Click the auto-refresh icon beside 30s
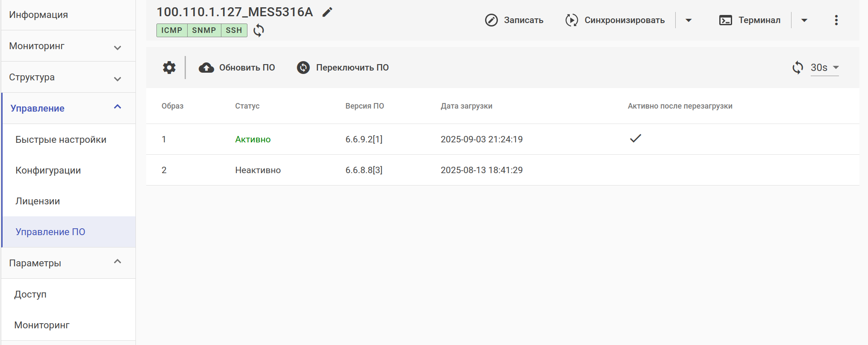Screen dimensions: 868x345 pyautogui.click(x=797, y=68)
